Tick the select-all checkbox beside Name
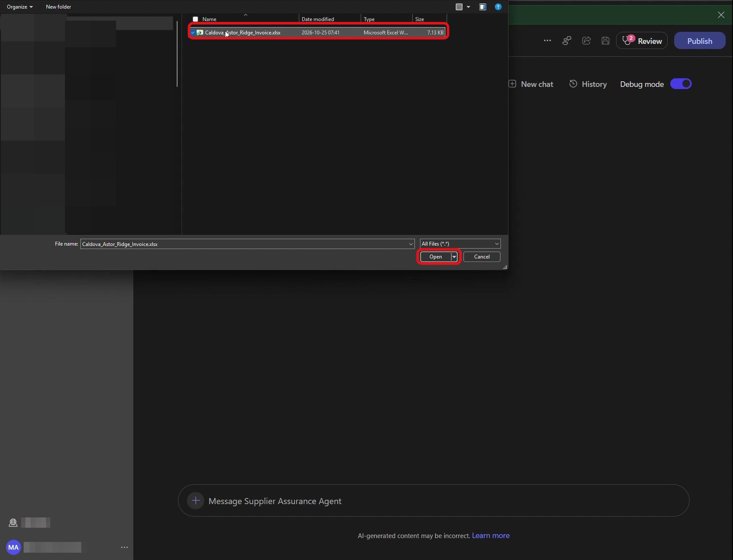The height and width of the screenshot is (560, 733). [195, 19]
